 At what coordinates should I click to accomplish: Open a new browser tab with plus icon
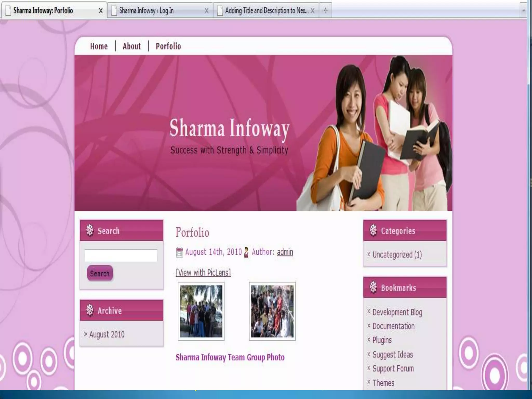coord(325,10)
